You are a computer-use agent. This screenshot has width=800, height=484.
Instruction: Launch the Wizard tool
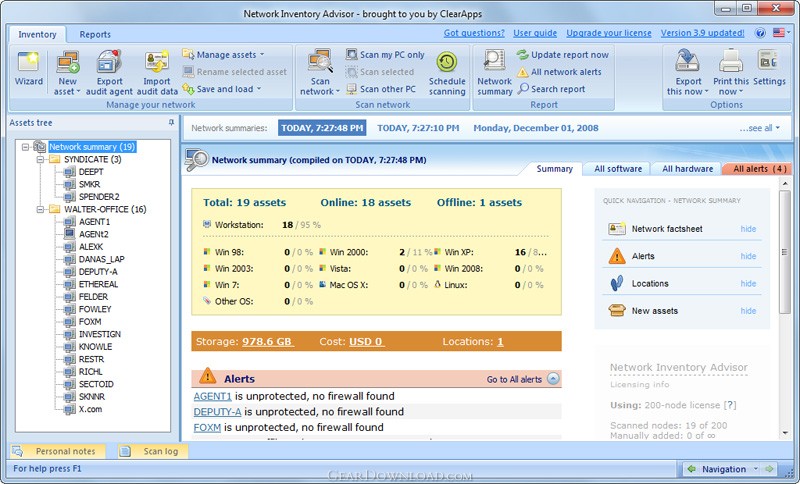29,68
